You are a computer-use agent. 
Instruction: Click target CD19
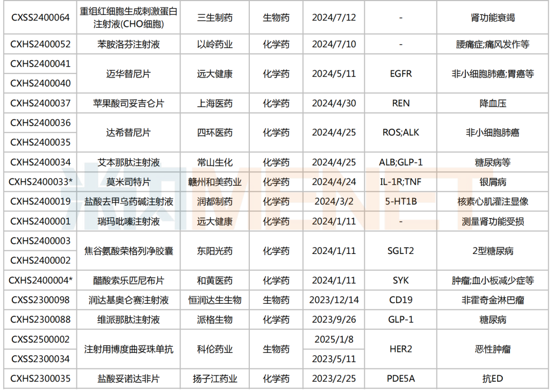[401, 300]
